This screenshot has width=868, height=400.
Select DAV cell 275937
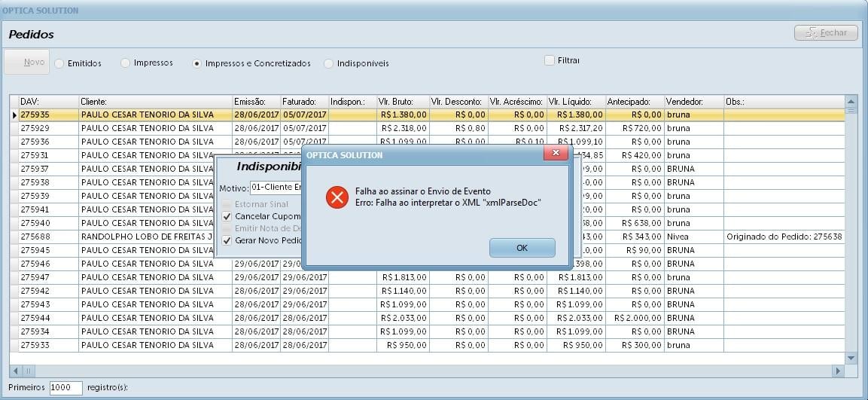click(49, 169)
